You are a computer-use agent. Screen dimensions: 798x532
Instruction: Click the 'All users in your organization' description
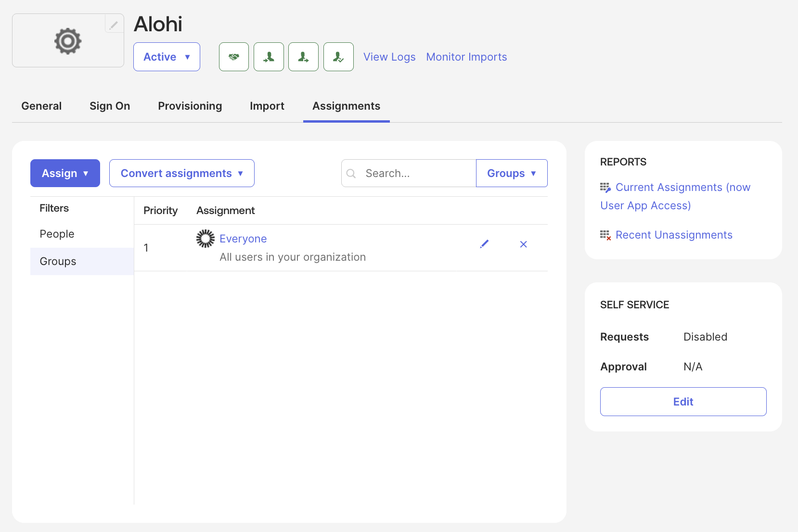(x=293, y=257)
